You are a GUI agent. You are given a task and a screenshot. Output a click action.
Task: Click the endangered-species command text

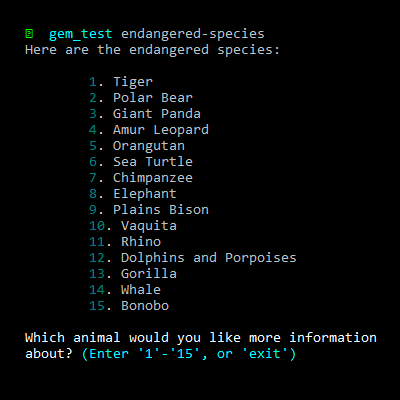pos(193,34)
